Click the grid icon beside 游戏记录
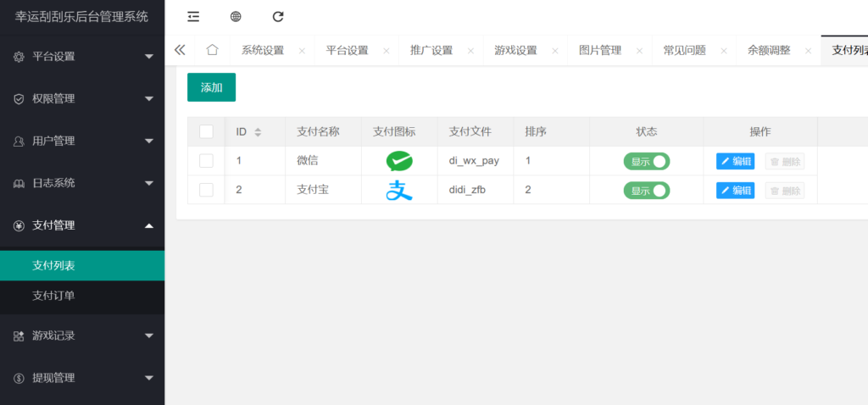 19,336
